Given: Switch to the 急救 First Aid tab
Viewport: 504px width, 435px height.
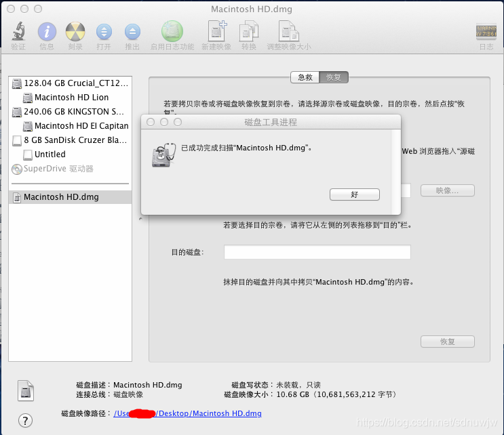Looking at the screenshot, I should [x=305, y=77].
